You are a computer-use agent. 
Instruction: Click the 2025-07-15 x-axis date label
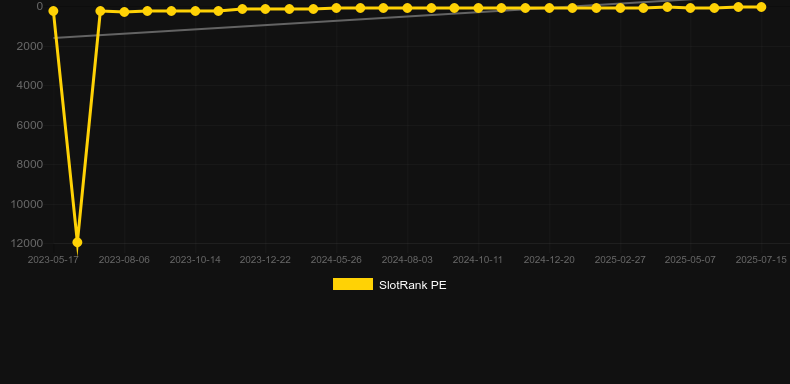click(x=761, y=260)
